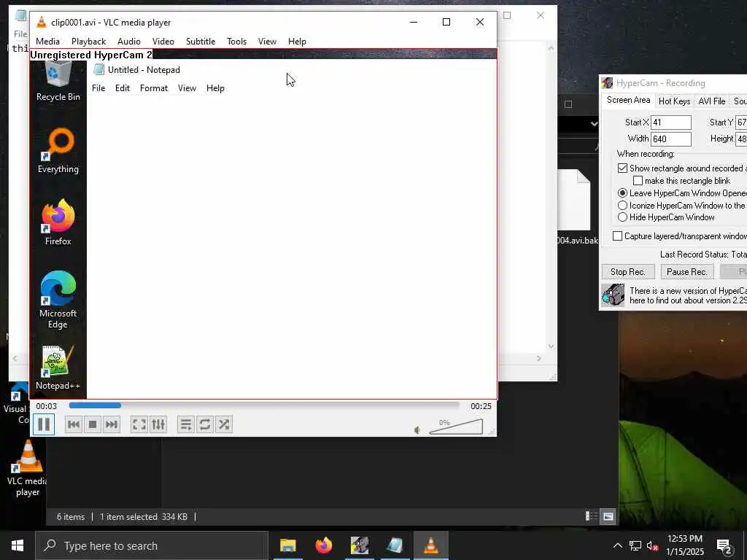The width and height of the screenshot is (747, 560).
Task: Show hidden system tray icons
Action: [617, 545]
